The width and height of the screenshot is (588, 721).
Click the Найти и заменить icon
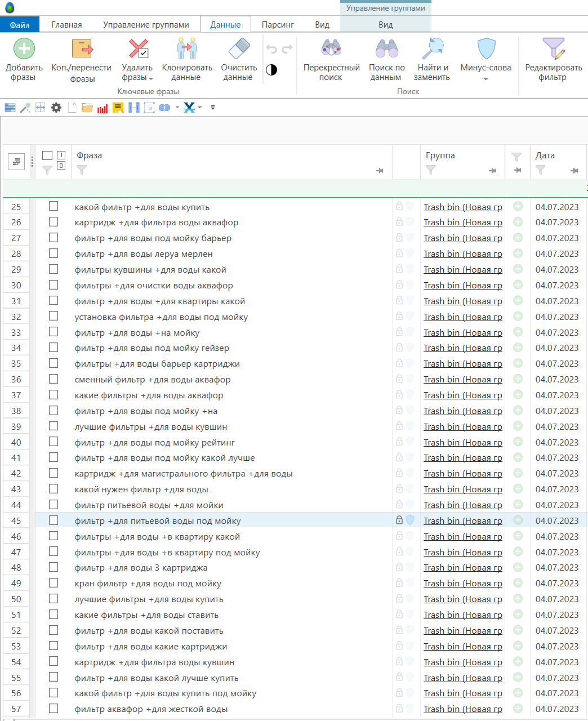coord(433,50)
